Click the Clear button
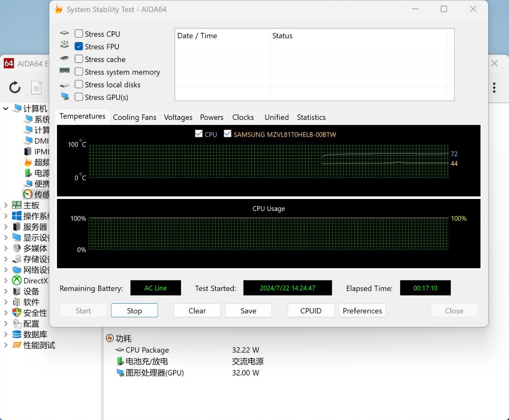The image size is (509, 420). 197,310
